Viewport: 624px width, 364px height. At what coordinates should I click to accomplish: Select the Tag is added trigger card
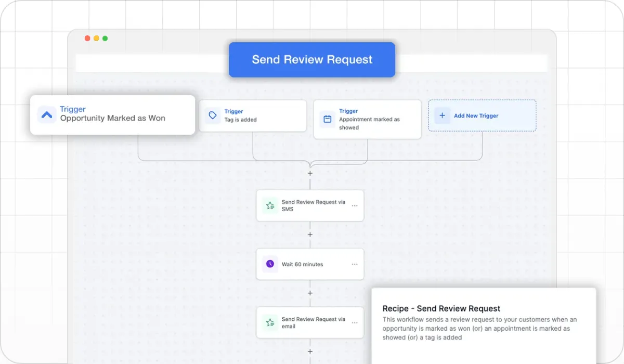253,115
